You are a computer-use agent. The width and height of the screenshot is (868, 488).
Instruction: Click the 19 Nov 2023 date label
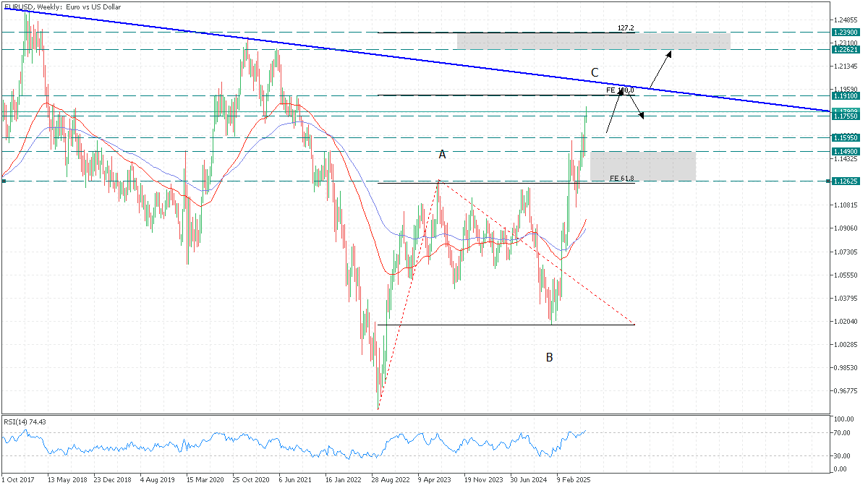(x=482, y=479)
